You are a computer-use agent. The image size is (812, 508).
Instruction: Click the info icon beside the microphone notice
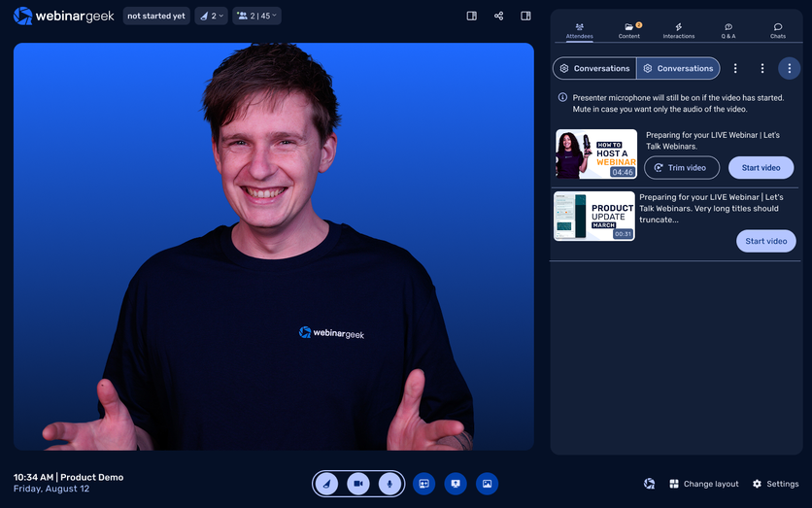coord(562,97)
